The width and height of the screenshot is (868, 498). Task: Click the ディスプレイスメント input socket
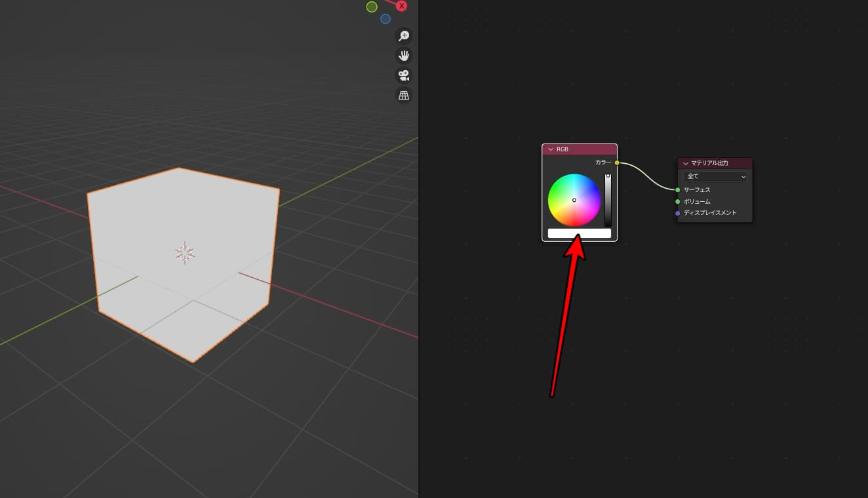pyautogui.click(x=678, y=213)
